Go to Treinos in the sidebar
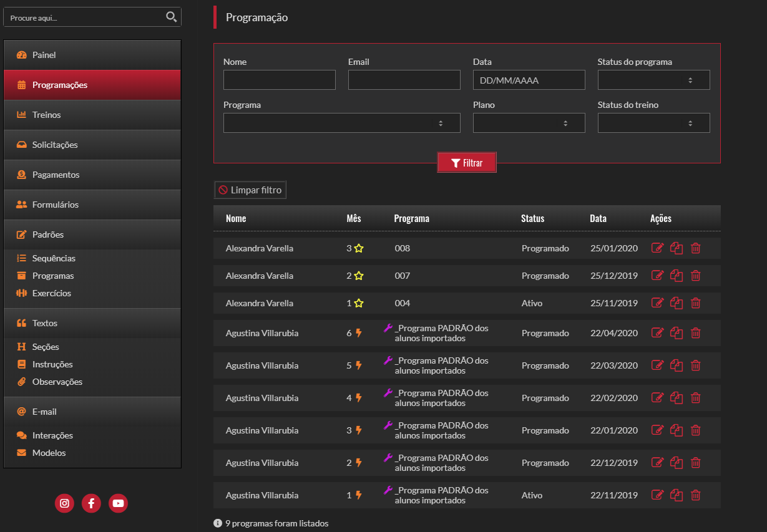 [47, 115]
